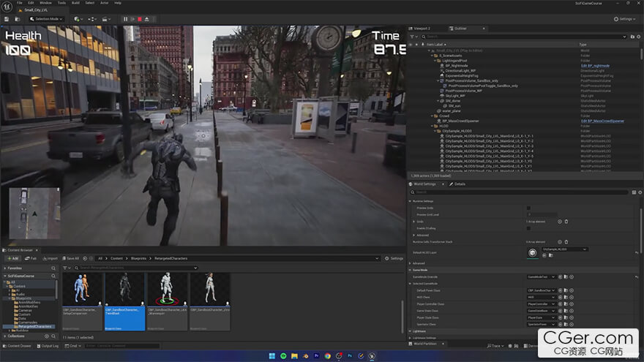Enable the 2D Culling checkbox
Viewport: 644px width, 362px height.
coord(529,228)
